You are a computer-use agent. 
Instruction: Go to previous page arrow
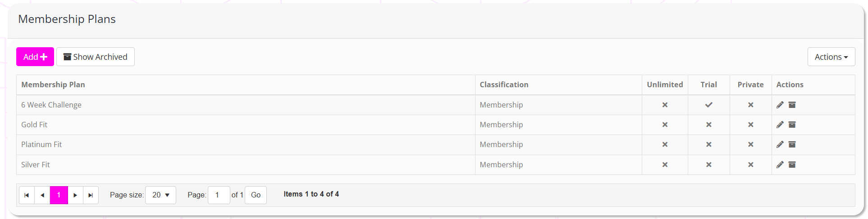tap(42, 195)
